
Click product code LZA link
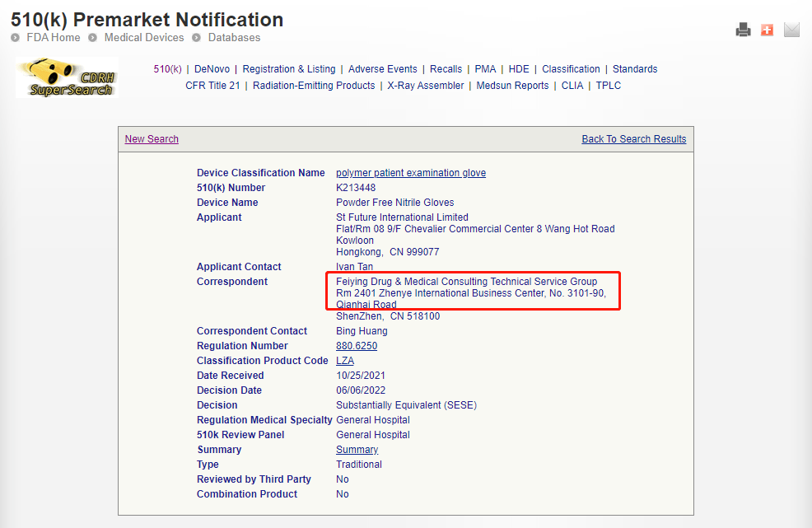point(345,361)
